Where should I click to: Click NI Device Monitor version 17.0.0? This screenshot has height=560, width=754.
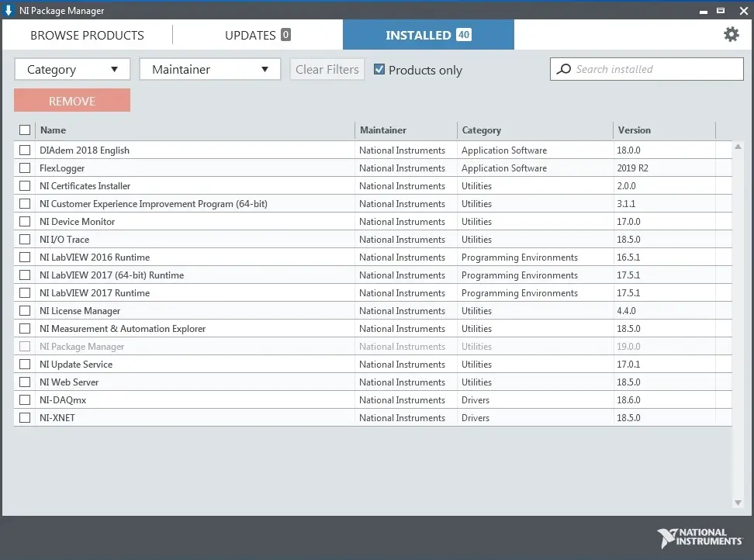[x=628, y=221]
